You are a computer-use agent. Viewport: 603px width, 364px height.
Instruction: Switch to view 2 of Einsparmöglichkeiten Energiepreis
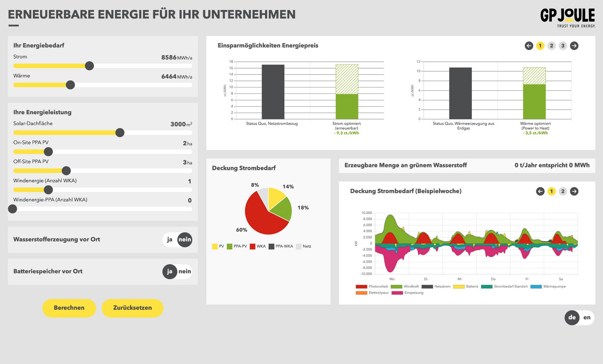(x=551, y=46)
